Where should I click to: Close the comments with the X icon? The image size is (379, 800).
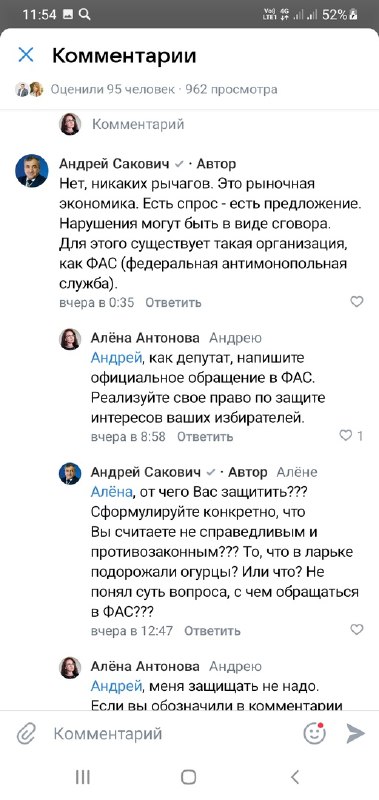tap(26, 55)
